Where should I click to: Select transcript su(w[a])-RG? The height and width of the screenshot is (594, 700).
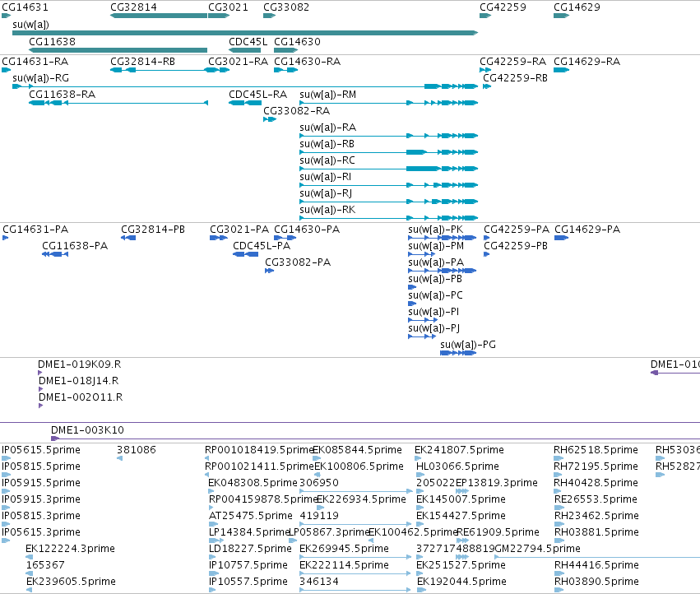click(x=245, y=86)
